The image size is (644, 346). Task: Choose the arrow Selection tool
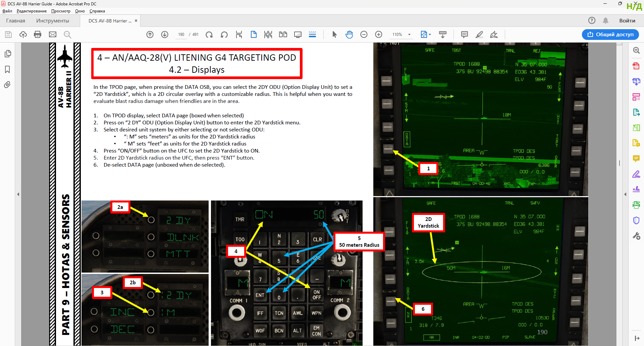pos(334,35)
